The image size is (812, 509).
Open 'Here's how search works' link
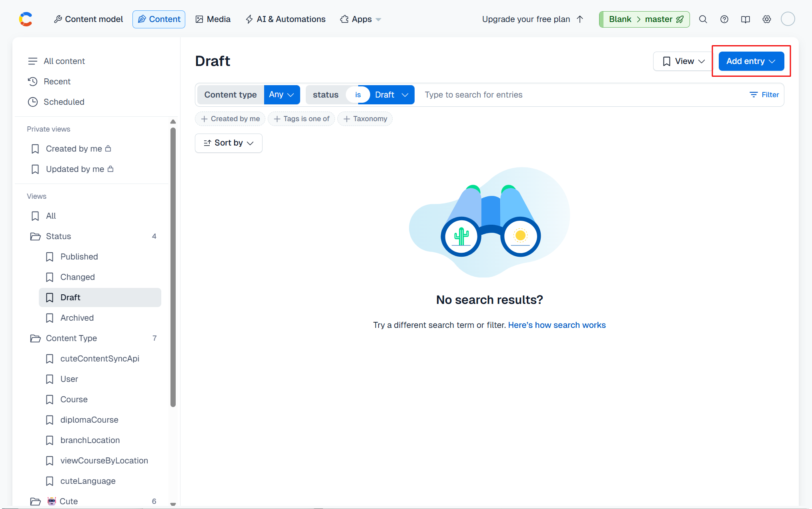[x=557, y=325]
